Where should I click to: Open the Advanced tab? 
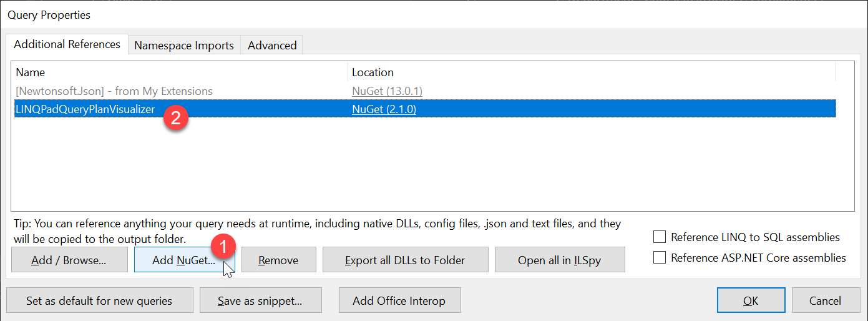(272, 45)
